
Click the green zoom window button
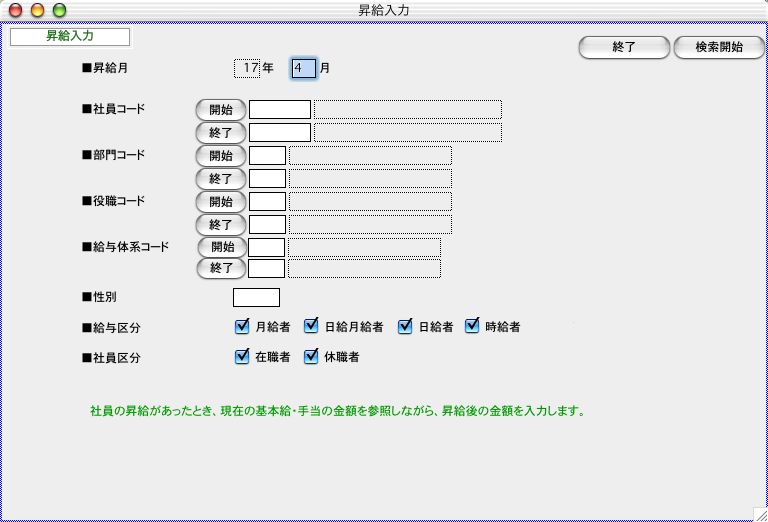click(59, 10)
